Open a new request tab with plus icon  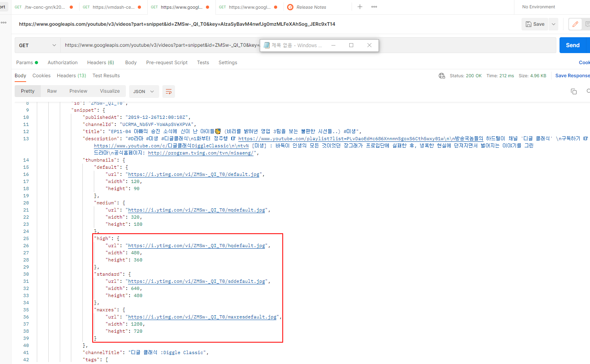pos(360,7)
